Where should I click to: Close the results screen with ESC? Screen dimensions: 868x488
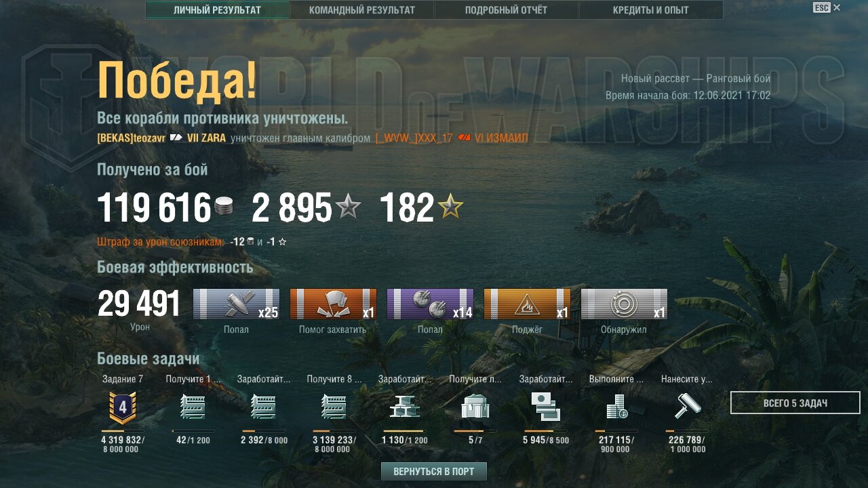point(827,8)
